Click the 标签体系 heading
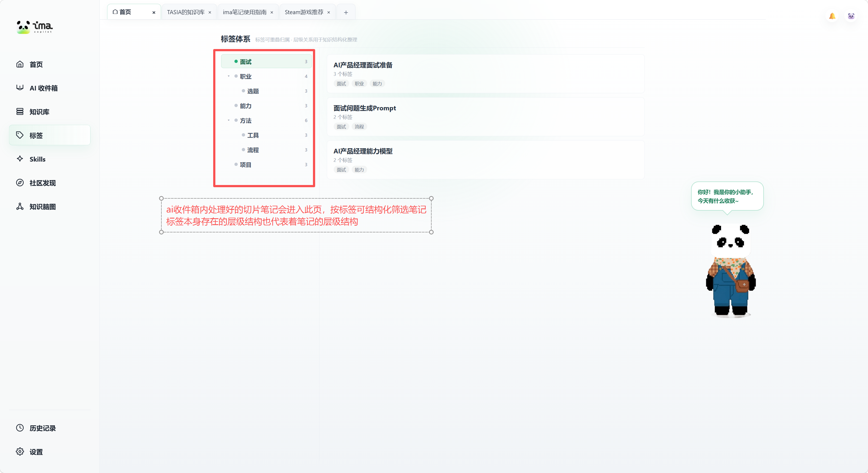The image size is (868, 473). pyautogui.click(x=235, y=39)
